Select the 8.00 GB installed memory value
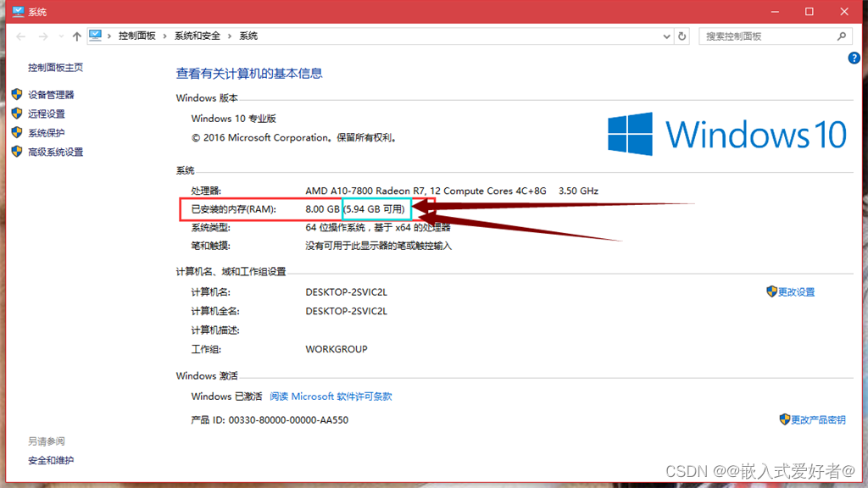The image size is (868, 488). pyautogui.click(x=322, y=209)
